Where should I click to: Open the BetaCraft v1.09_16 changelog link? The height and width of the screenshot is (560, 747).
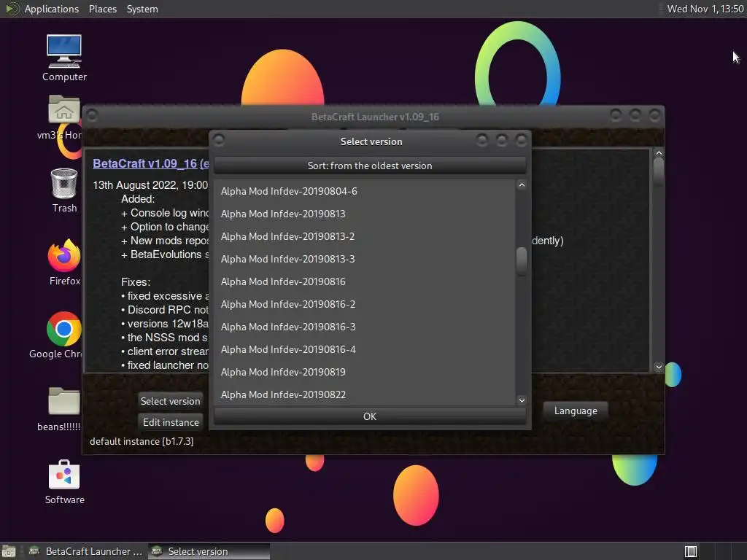[150, 163]
